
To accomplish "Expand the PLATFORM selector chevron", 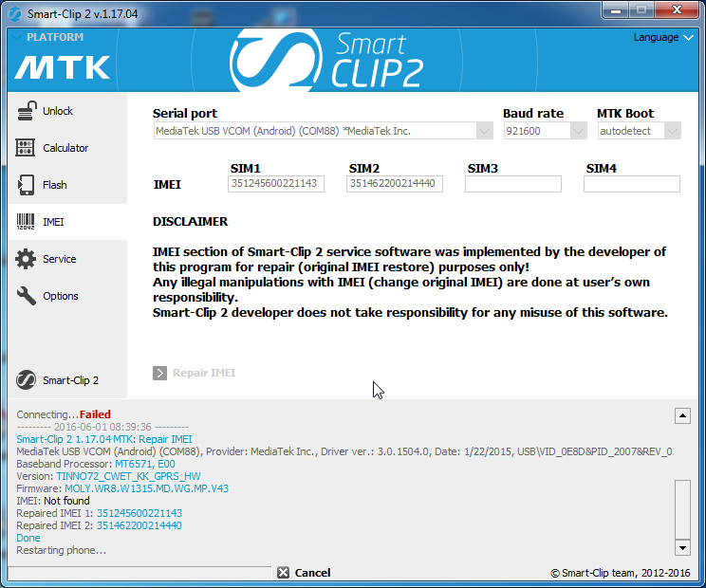I will point(17,37).
